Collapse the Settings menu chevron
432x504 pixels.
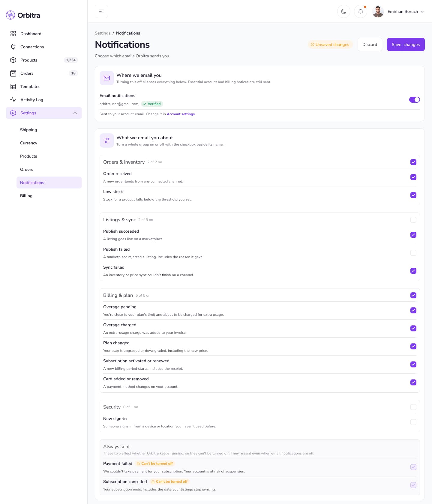click(75, 113)
